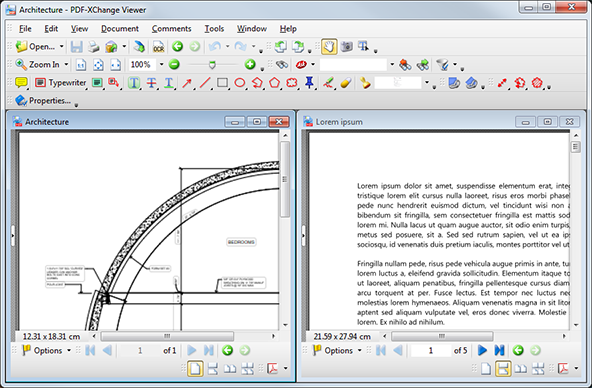Select the red Arrow drawing tool
592x388 pixels.
click(187, 82)
